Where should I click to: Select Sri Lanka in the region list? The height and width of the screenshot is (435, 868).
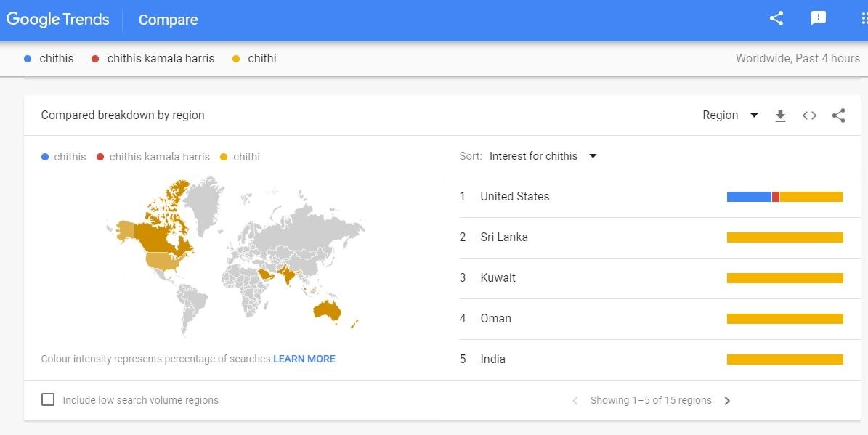click(x=504, y=237)
